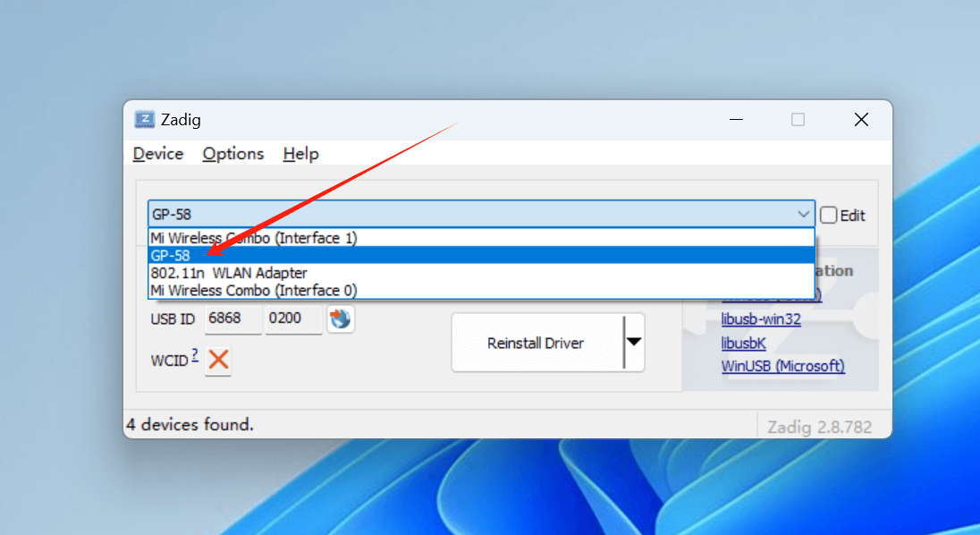Open the WCID help question mark link
980x535 pixels.
click(195, 356)
